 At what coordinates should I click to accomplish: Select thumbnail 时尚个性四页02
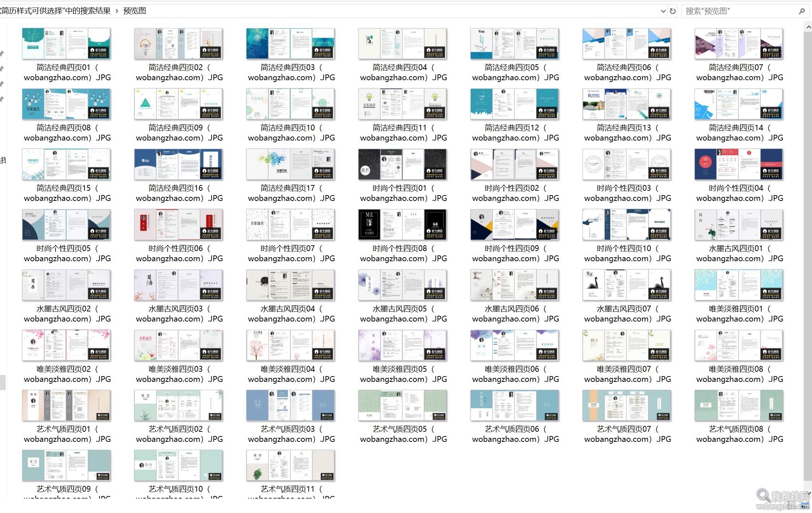click(x=515, y=164)
